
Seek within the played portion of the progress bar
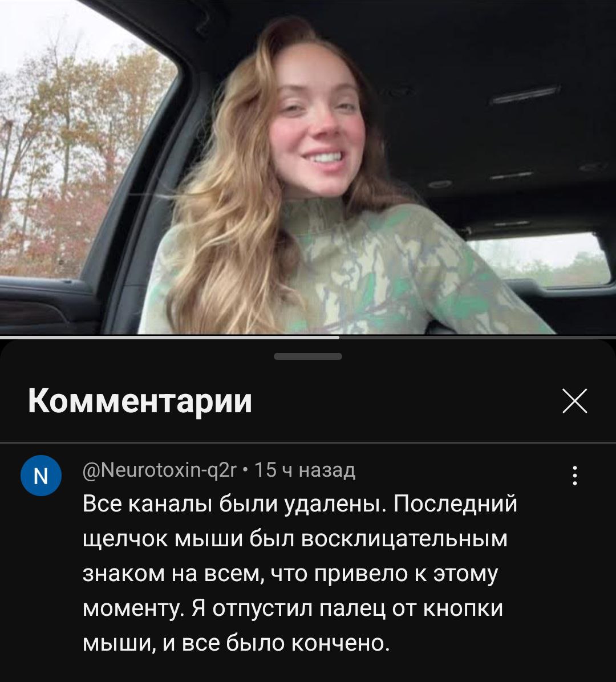(169, 336)
